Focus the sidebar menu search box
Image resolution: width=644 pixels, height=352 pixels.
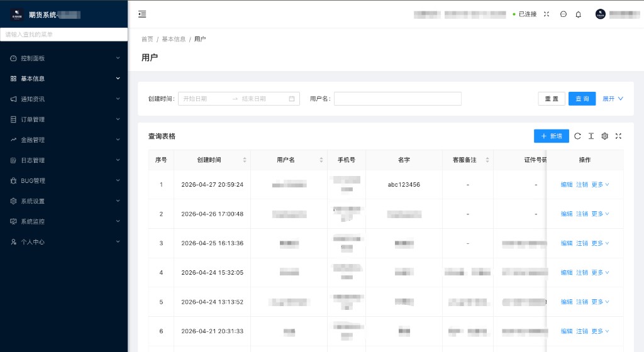[64, 35]
